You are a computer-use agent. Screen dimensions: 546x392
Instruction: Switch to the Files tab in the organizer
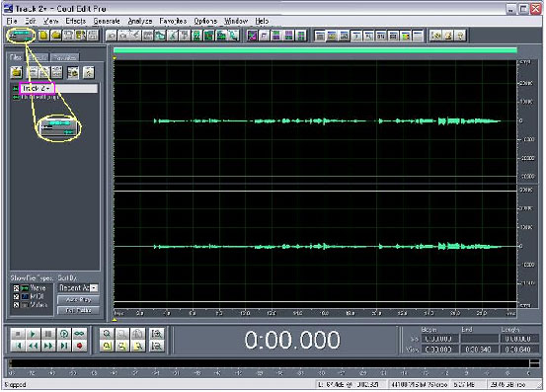pyautogui.click(x=16, y=57)
